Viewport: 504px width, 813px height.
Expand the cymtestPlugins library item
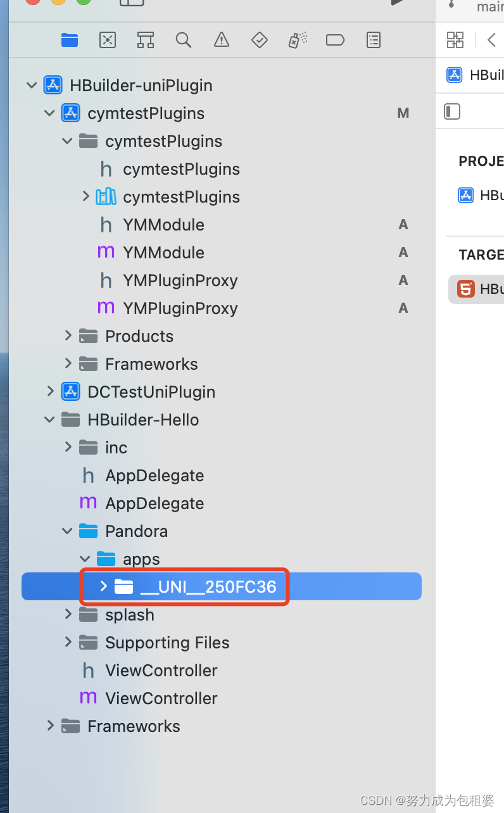[x=86, y=196]
